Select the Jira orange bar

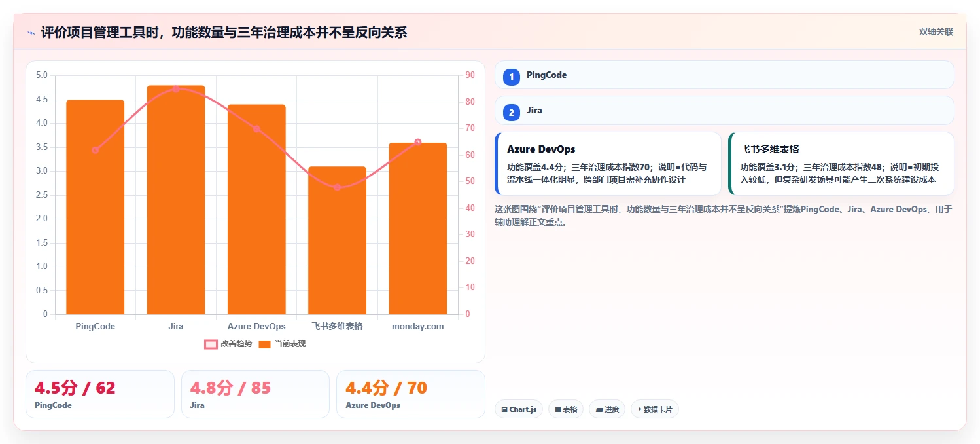tap(176, 200)
